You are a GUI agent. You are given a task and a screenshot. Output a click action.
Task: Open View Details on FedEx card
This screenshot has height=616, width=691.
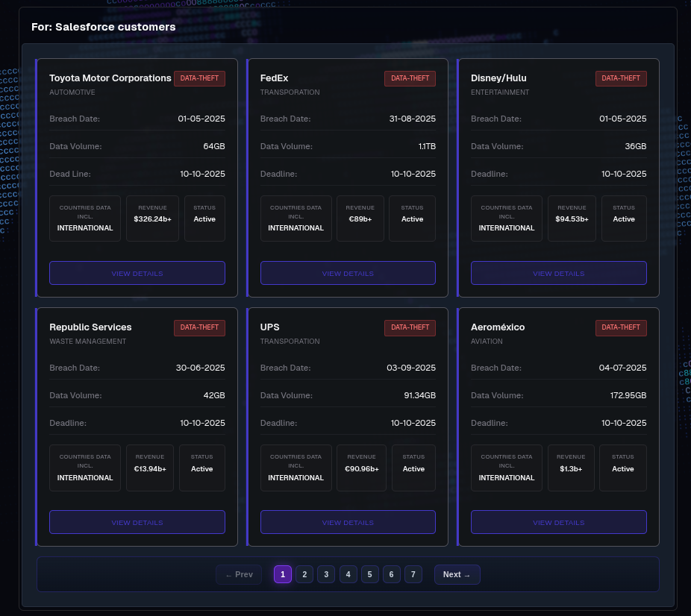coord(348,273)
